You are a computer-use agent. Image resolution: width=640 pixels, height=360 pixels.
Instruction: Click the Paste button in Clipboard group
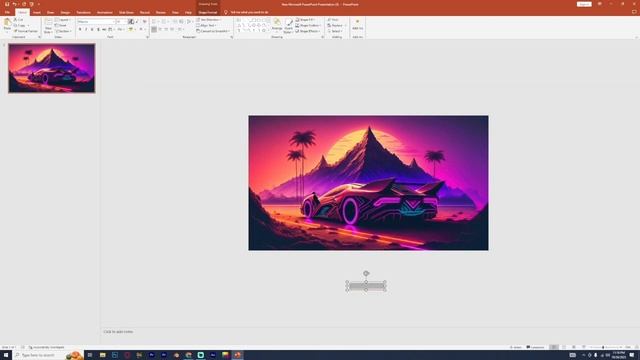point(7,26)
